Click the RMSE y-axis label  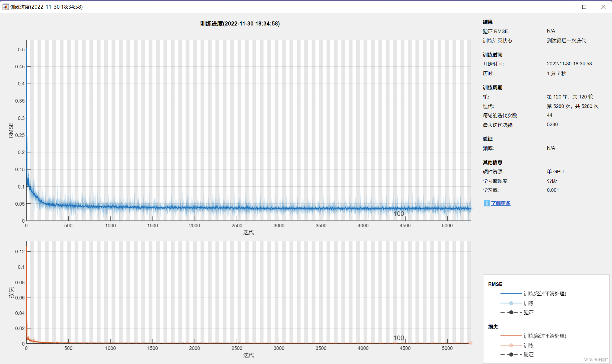point(11,130)
